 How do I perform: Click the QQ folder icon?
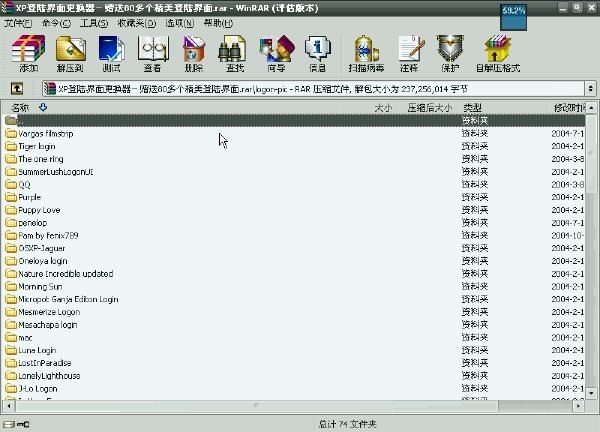coord(11,184)
